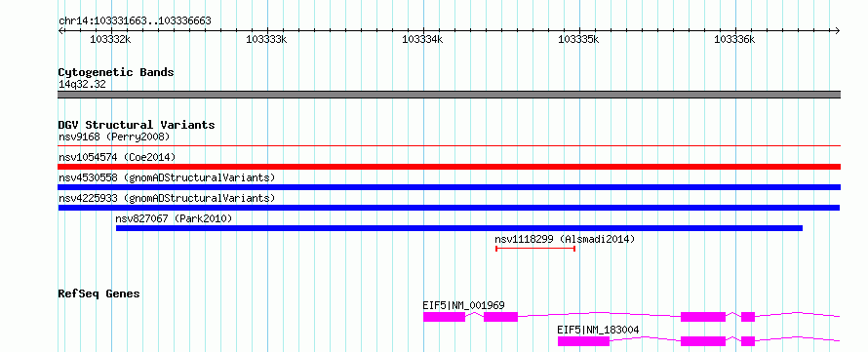This screenshot has width=868, height=352.
Task: Select the thick red nsv1054574 variant bar
Action: point(450,167)
